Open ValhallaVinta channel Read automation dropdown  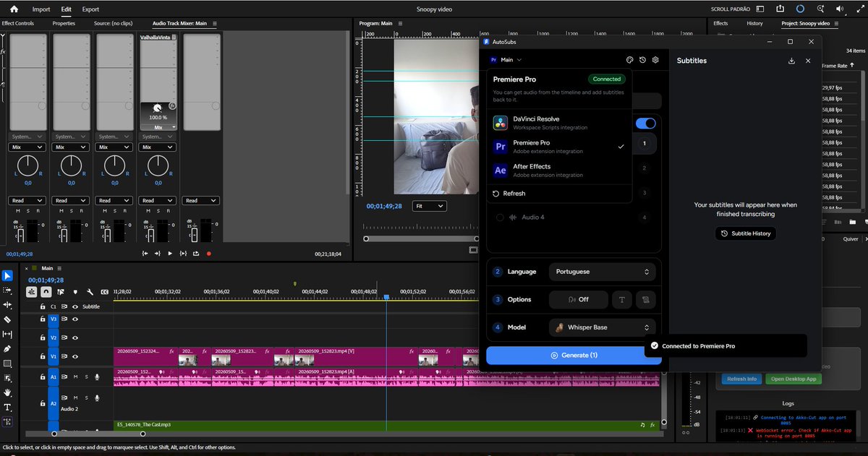[158, 200]
